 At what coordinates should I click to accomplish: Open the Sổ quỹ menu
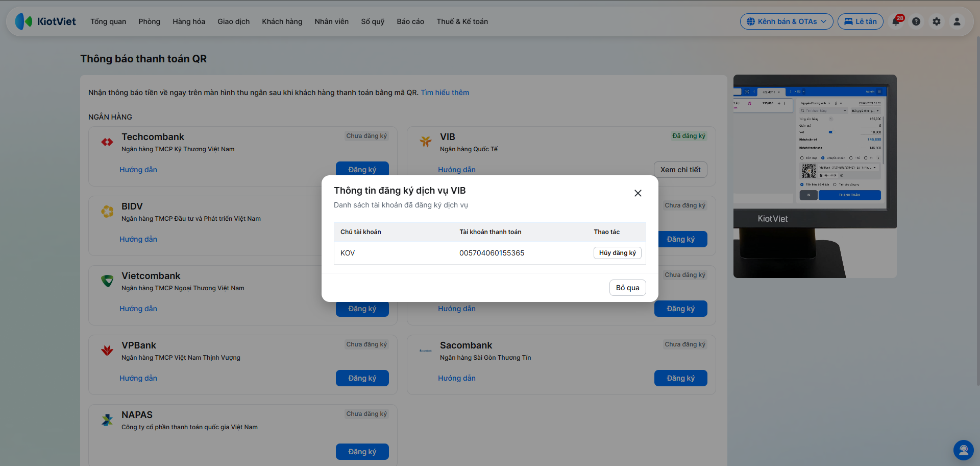tap(373, 21)
